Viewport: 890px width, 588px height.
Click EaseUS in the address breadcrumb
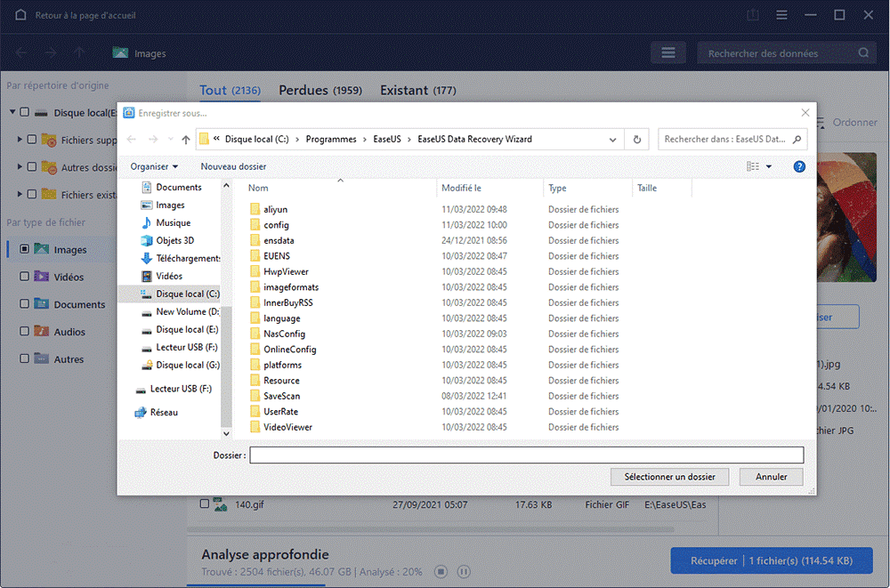pyautogui.click(x=387, y=139)
